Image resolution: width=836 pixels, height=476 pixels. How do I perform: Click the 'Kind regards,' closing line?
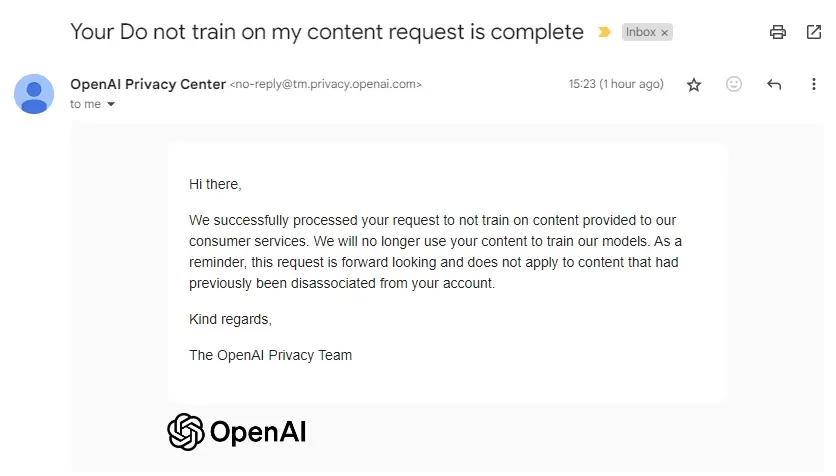coord(230,319)
